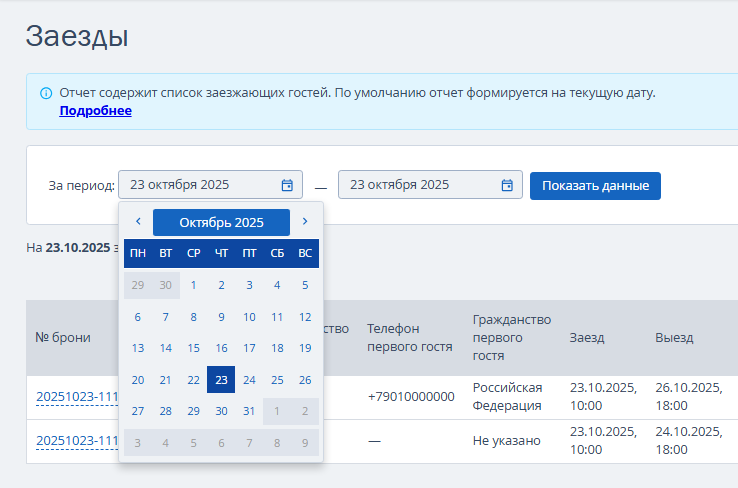This screenshot has width=738, height=488.
Task: Open second booking number link in table
Action: tap(77, 441)
